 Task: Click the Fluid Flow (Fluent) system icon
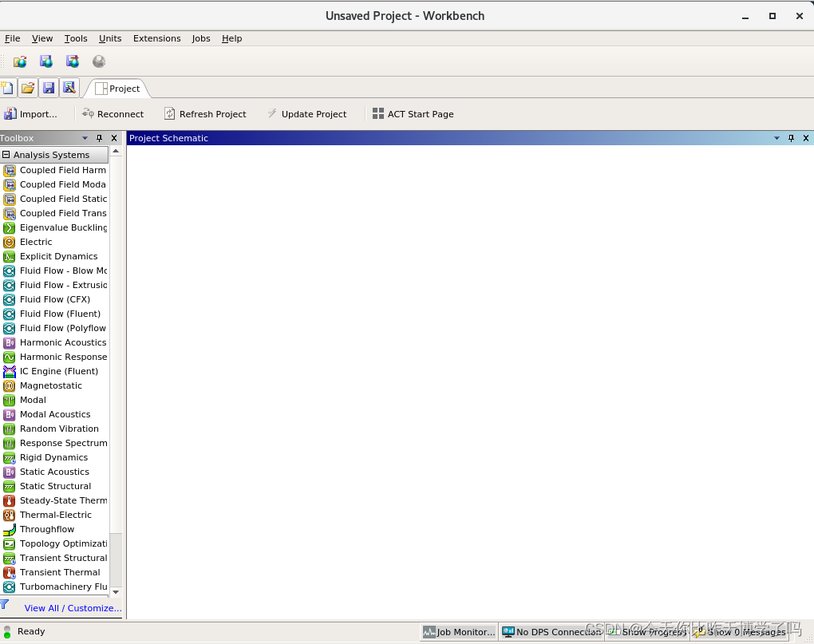tap(9, 314)
